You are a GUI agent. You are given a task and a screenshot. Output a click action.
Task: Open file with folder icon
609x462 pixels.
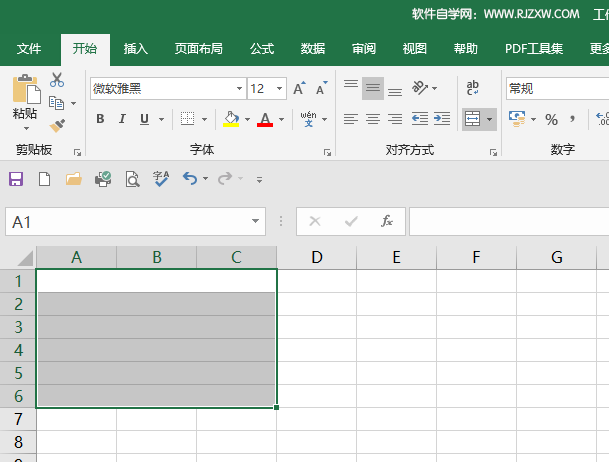coord(73,179)
